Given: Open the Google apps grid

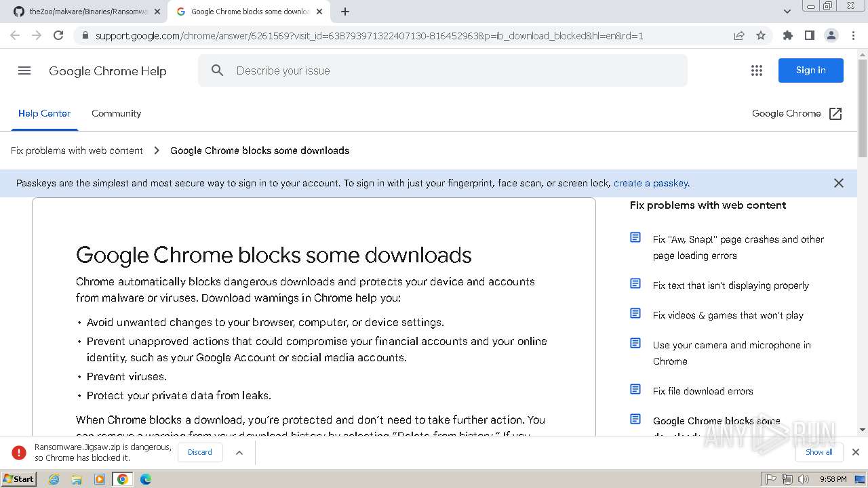Looking at the screenshot, I should point(757,70).
